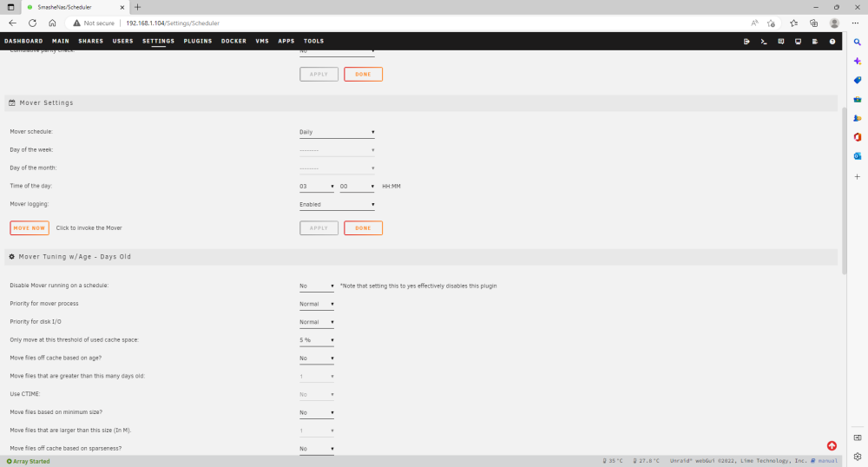Open Move files based on sparseness dropdown
868x467 pixels.
coord(317,449)
